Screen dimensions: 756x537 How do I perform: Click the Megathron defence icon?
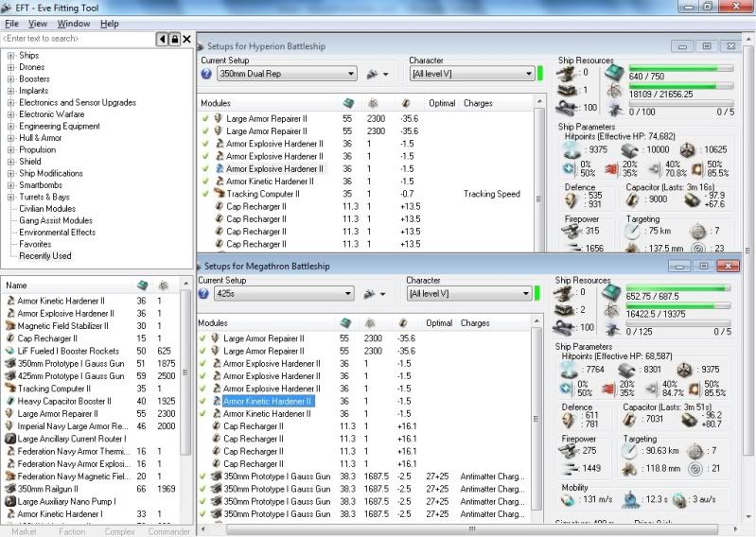[x=568, y=420]
